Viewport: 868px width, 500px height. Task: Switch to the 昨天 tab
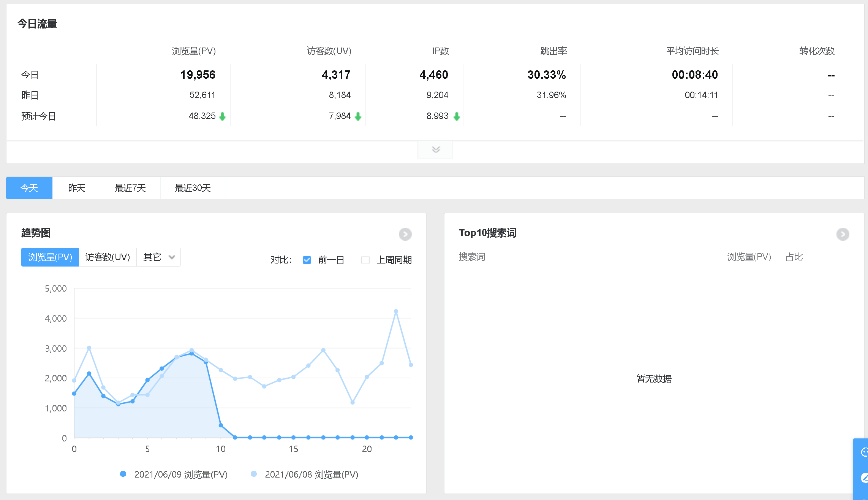pos(76,188)
